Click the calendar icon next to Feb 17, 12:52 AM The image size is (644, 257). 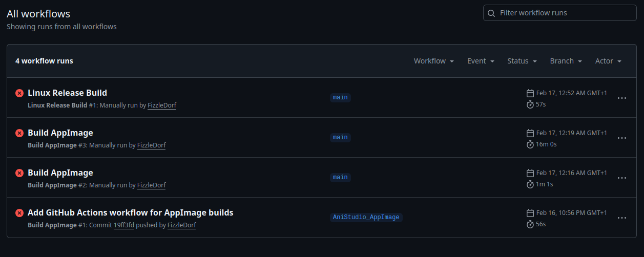click(530, 93)
